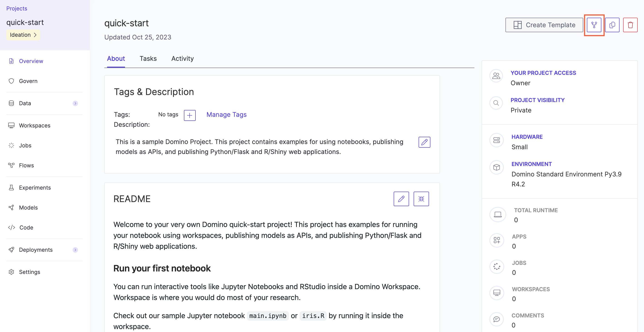Expand the Data sidebar section
The height and width of the screenshot is (332, 644).
[x=75, y=103]
